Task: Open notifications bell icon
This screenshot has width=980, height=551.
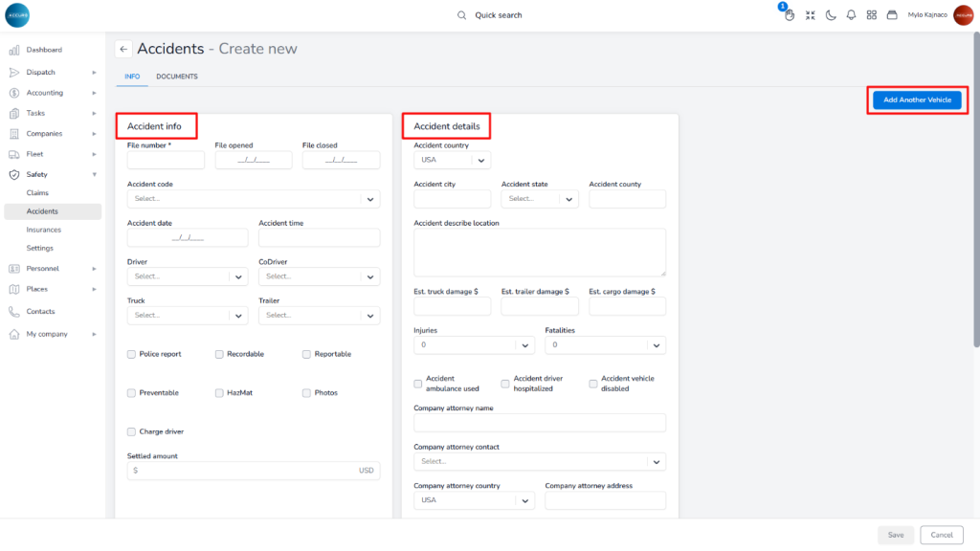Action: [851, 15]
